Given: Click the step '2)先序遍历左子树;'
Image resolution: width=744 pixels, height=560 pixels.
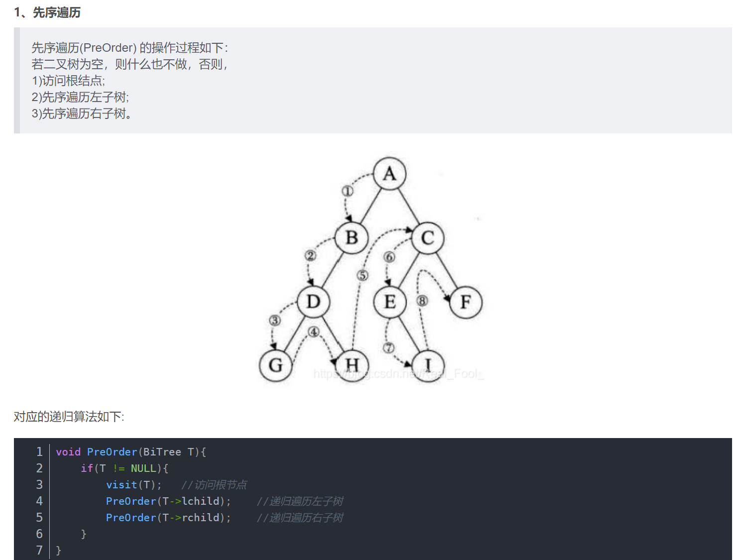Looking at the screenshot, I should 80,97.
